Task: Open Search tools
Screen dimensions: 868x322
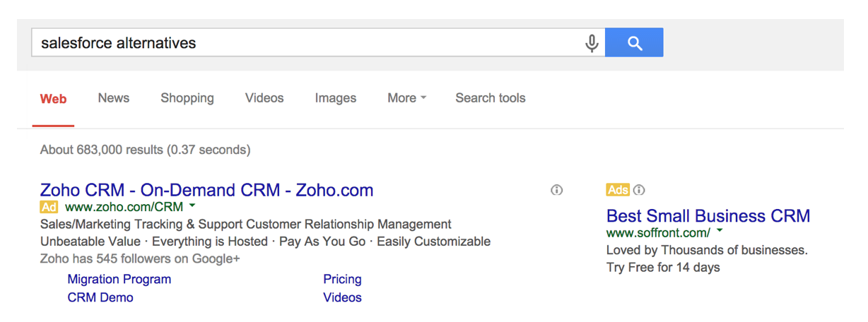Action: 491,98
